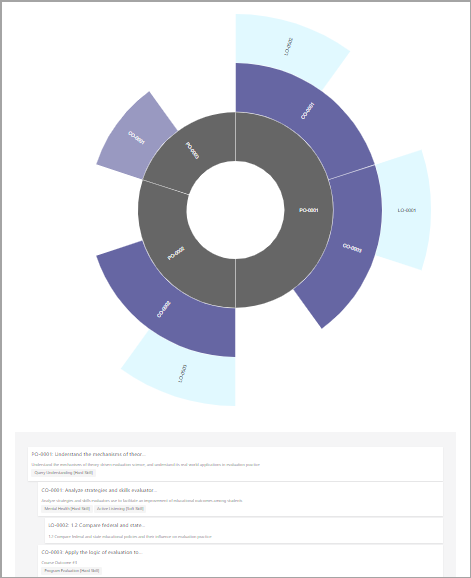
Task: Select the Active Listening [Soft Skill] tag
Action: tap(120, 509)
